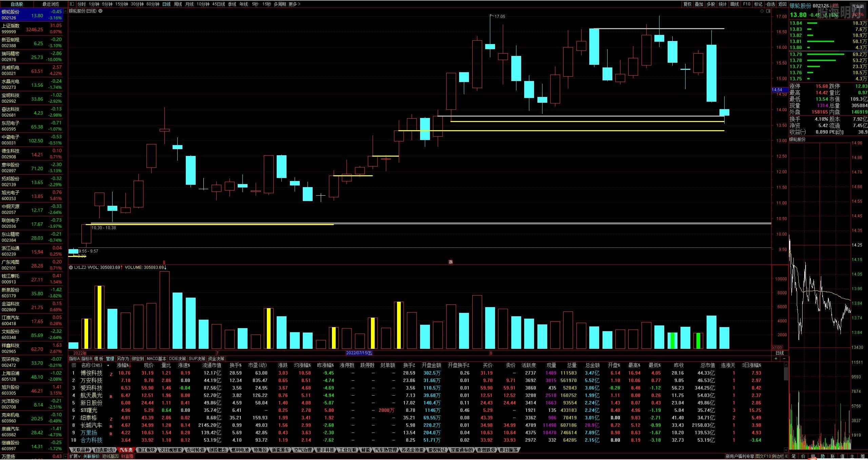The height and width of the screenshot is (460, 868).
Task: Open F10 company info
Action: 746,4
